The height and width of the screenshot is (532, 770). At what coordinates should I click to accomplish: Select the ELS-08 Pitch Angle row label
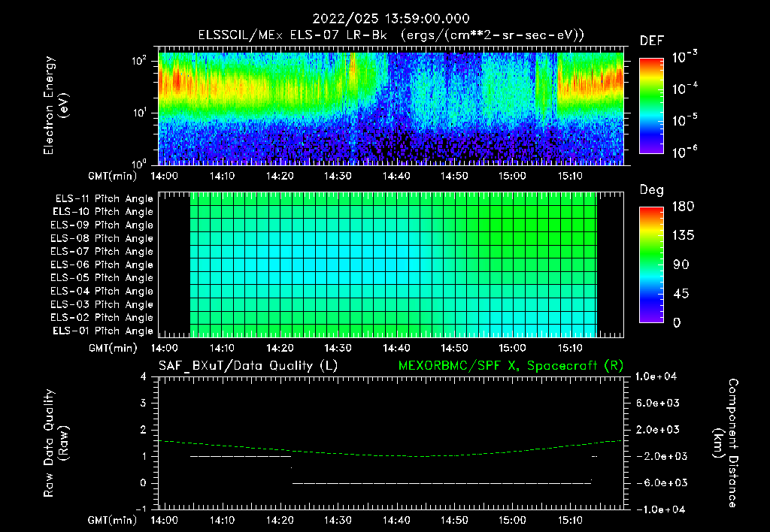pos(102,238)
